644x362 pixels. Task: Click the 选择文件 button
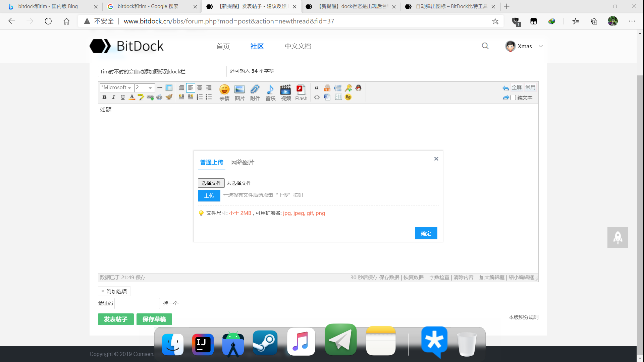211,183
